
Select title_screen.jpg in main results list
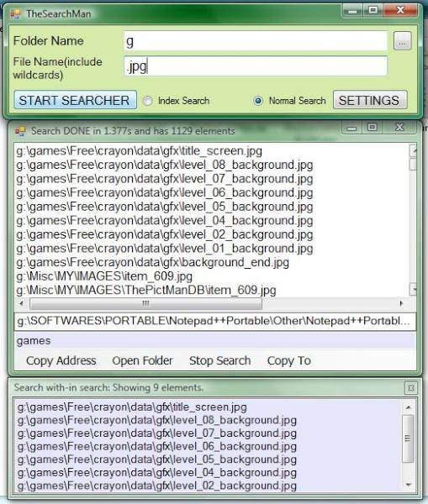(x=140, y=150)
